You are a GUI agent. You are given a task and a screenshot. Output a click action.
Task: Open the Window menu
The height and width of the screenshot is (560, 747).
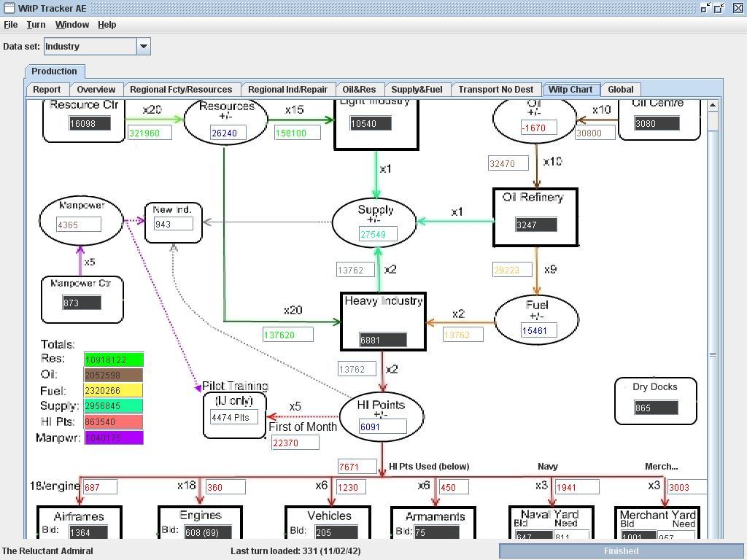point(72,25)
